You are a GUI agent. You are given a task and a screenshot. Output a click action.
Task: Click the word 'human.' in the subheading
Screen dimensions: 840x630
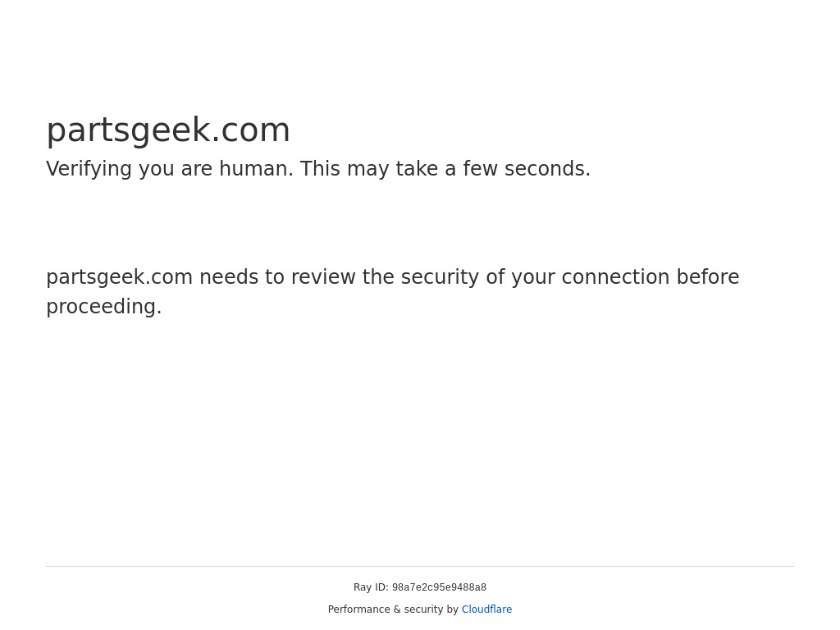tap(256, 169)
